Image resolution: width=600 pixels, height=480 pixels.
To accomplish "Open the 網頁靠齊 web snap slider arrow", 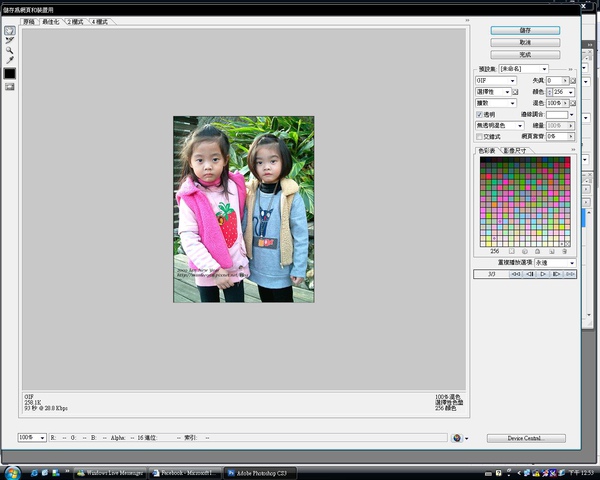I will [x=571, y=137].
